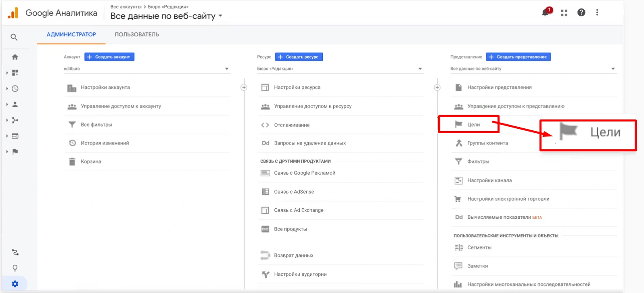Click the search magnifier icon in sidebar
Image resolution: width=644 pixels, height=293 pixels.
pos(14,37)
